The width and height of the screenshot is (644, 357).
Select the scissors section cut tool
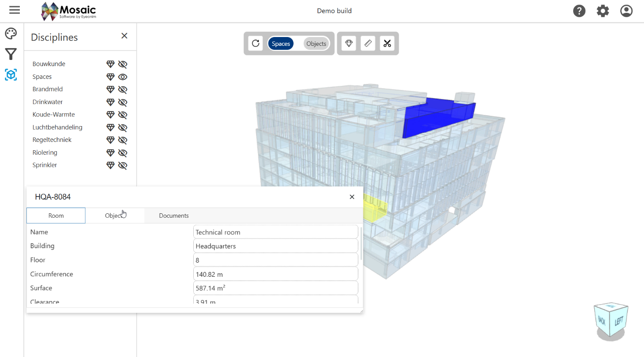(x=387, y=43)
